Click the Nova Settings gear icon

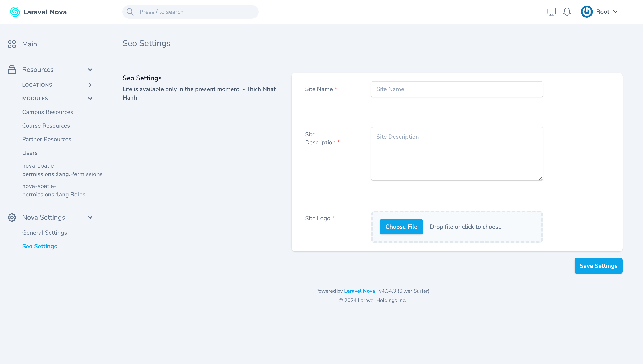pyautogui.click(x=12, y=217)
